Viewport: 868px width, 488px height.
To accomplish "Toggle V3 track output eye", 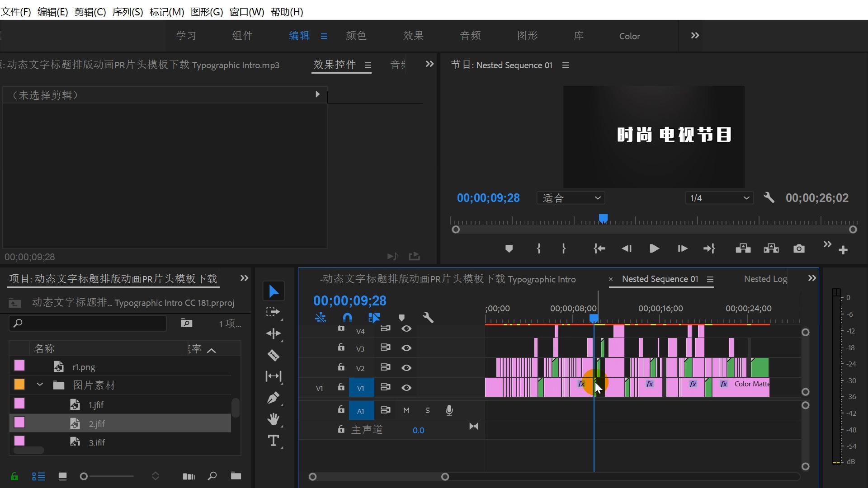I will pos(406,348).
